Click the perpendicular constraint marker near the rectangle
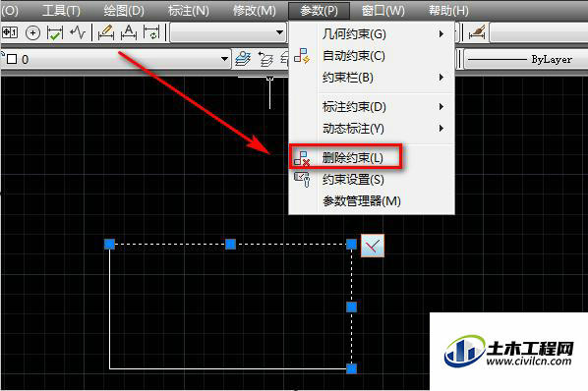Screen dimensions: 588x391 point(373,246)
